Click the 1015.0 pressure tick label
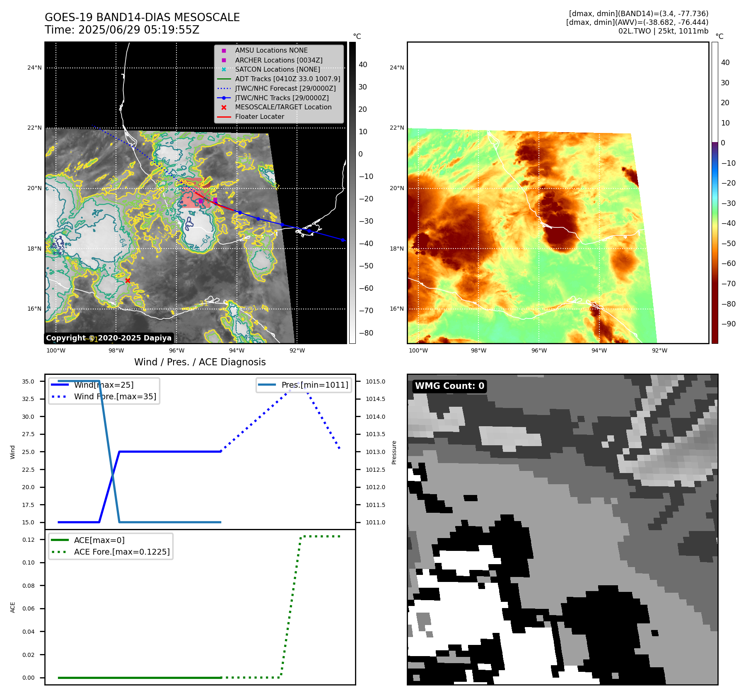This screenshot has height=700, width=746. tap(375, 381)
